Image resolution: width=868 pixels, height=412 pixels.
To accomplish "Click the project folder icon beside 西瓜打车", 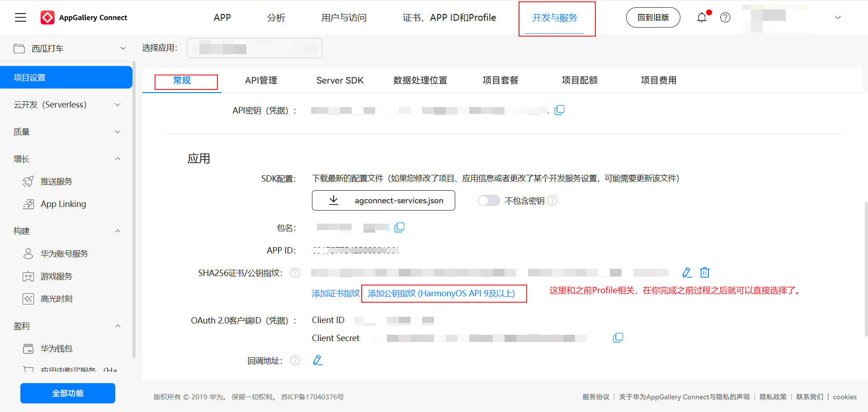I will (19, 48).
